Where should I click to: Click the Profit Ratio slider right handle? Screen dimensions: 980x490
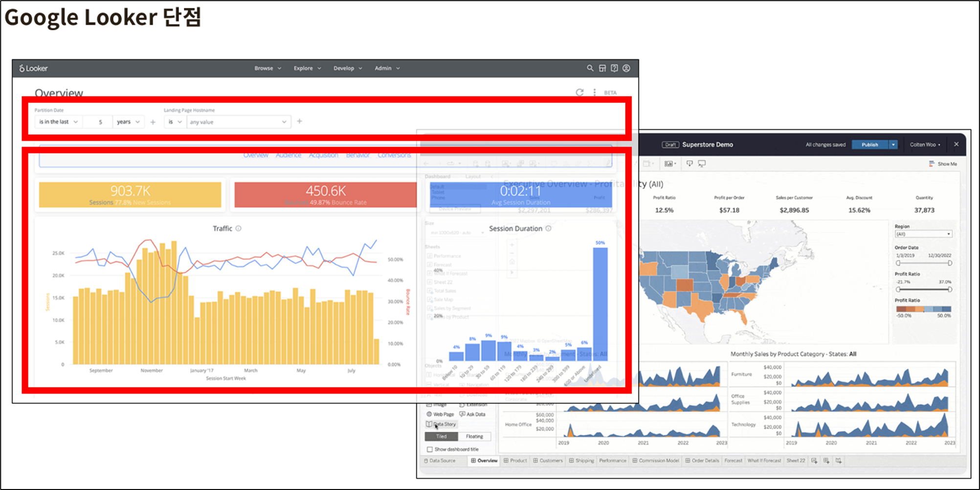click(950, 290)
